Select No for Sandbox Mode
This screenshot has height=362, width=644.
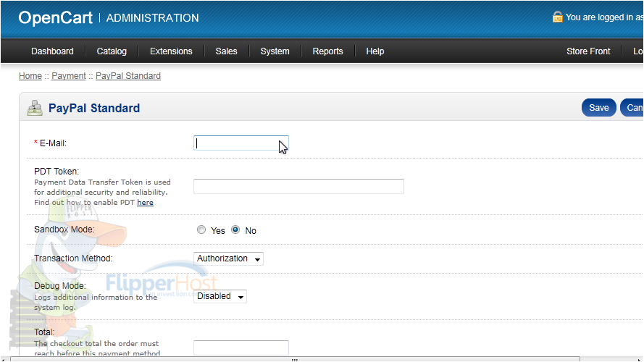coord(235,230)
